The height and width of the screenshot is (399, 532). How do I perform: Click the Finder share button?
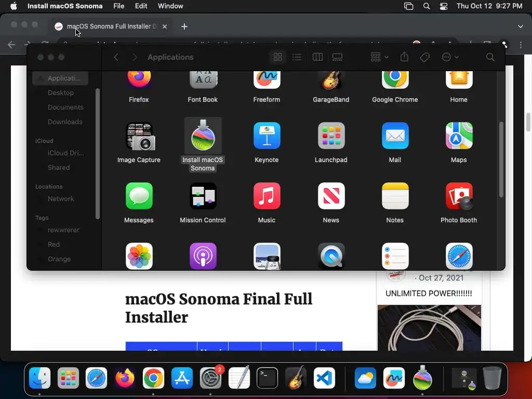(x=404, y=57)
